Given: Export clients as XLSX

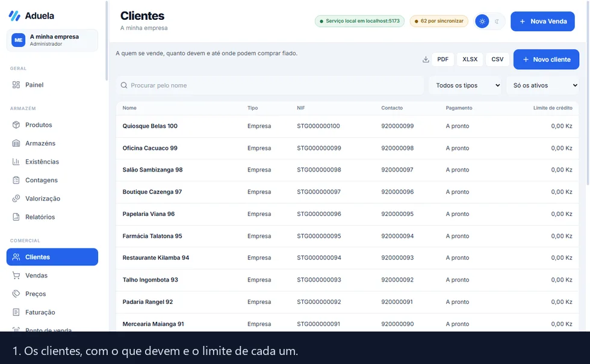Looking at the screenshot, I should (x=470, y=60).
